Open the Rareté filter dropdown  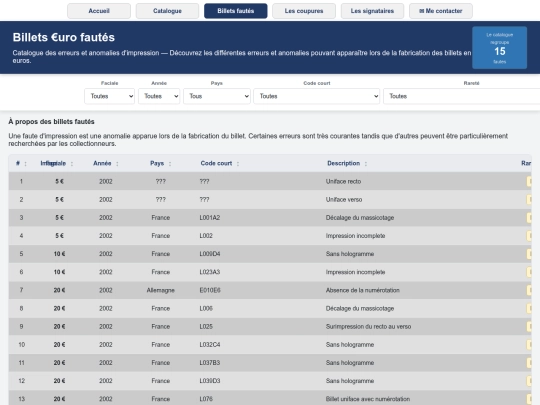[x=462, y=96]
